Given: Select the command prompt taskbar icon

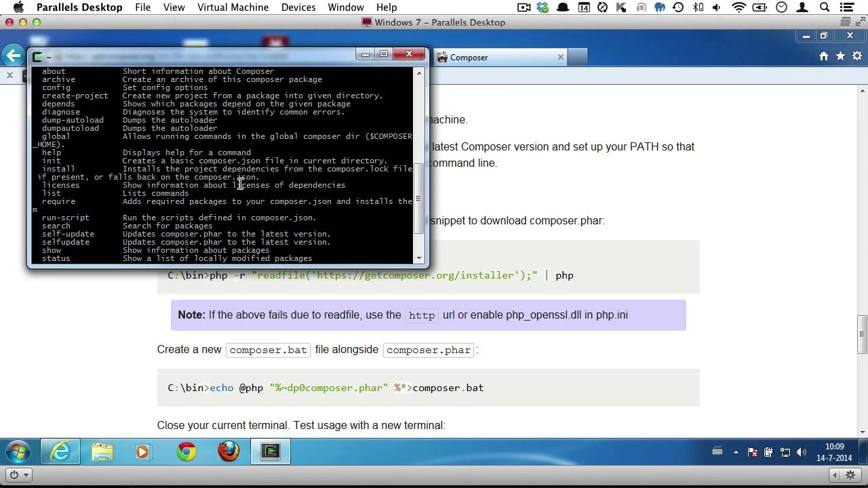Looking at the screenshot, I should point(271,452).
